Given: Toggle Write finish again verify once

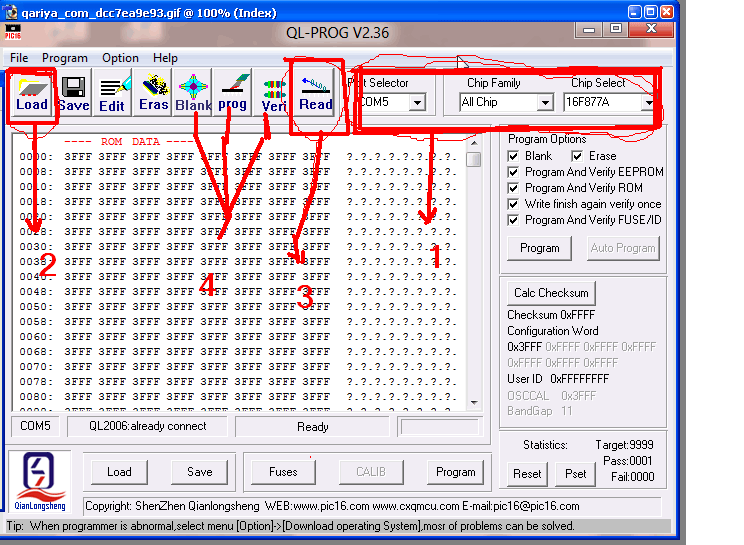Looking at the screenshot, I should click(513, 204).
